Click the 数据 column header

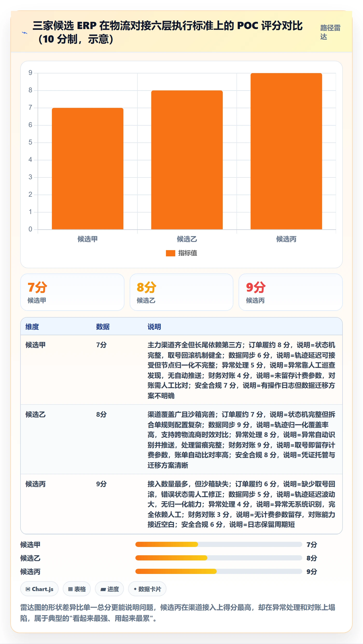[x=103, y=327]
